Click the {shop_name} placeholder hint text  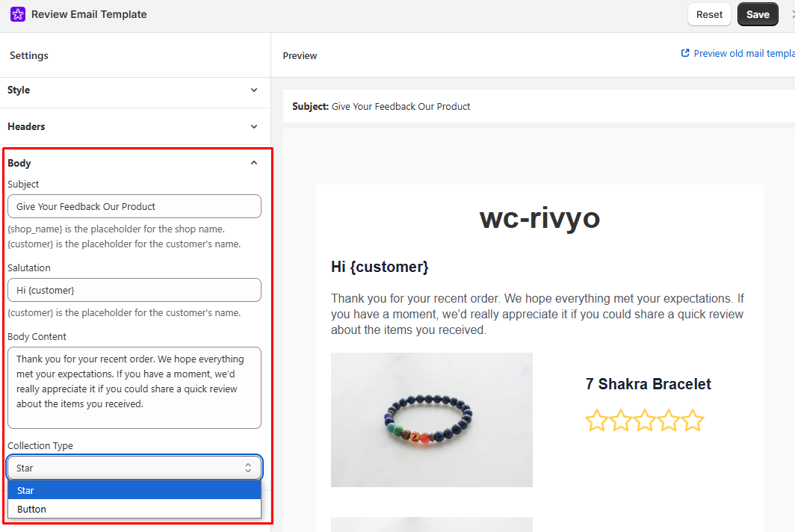tap(116, 229)
